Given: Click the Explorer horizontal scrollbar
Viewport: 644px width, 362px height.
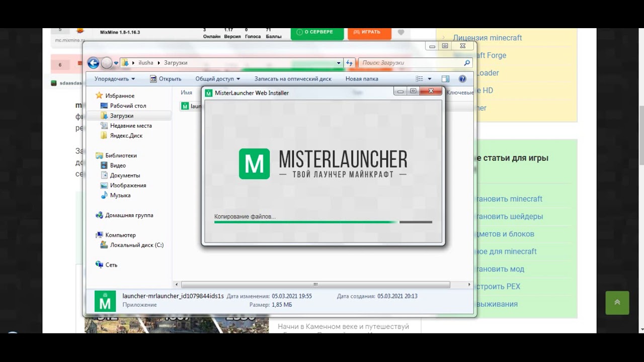Looking at the screenshot, I should 315,285.
